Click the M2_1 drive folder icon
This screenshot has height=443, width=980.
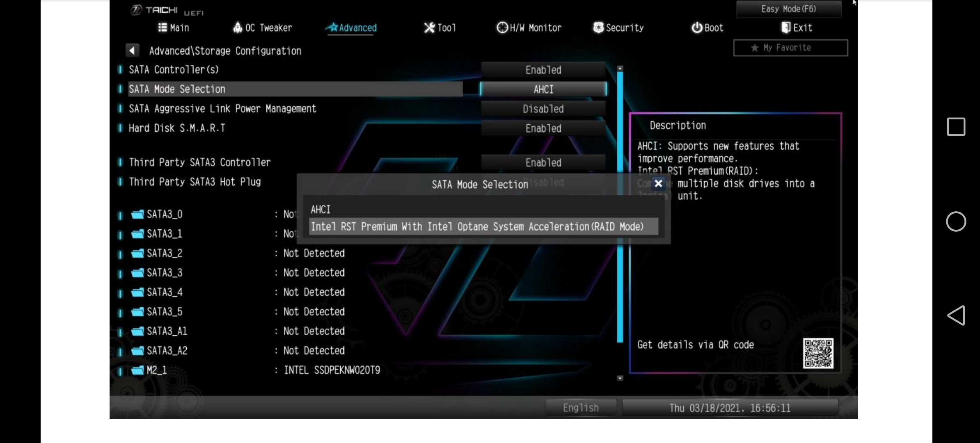[137, 370]
